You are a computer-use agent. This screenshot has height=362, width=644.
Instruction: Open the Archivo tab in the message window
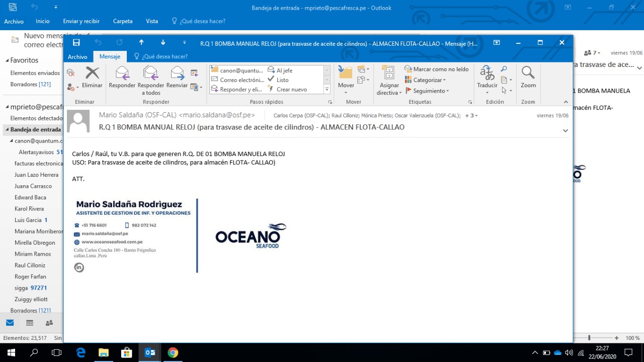pos(77,57)
